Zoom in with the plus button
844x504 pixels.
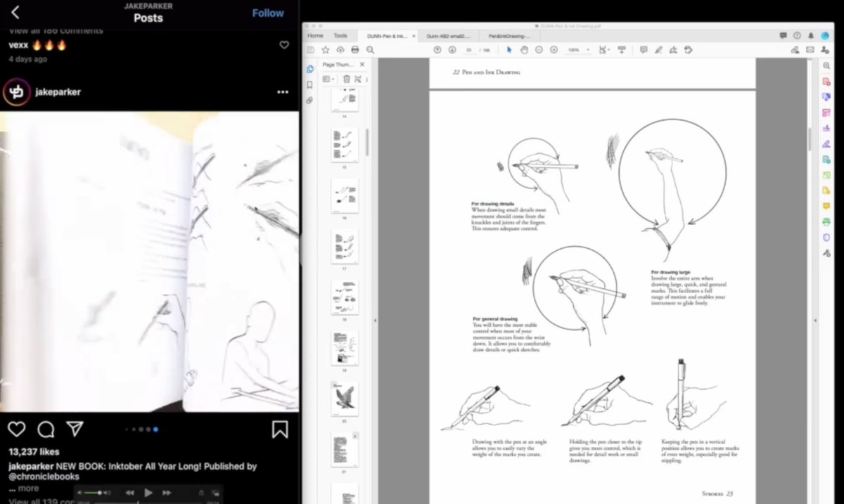pos(554,50)
